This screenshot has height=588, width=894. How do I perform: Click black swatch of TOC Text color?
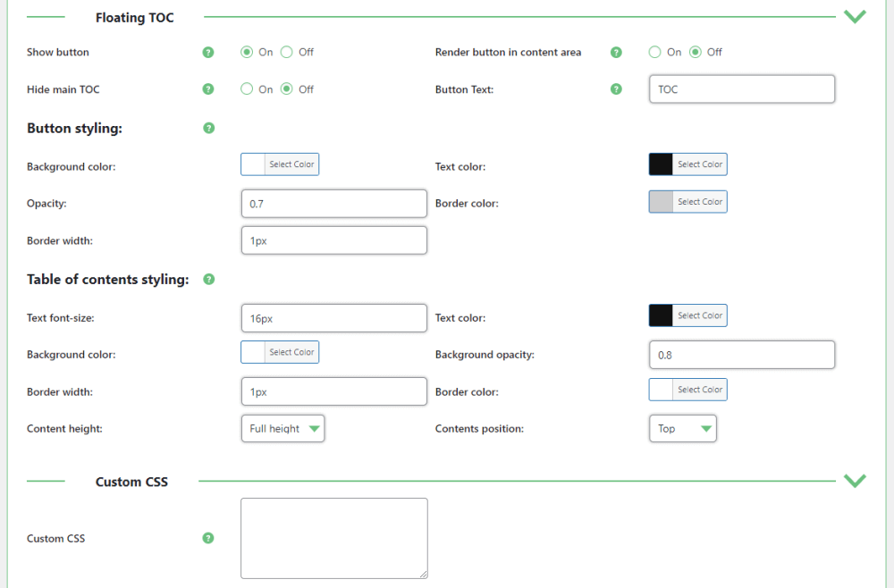[x=661, y=315]
